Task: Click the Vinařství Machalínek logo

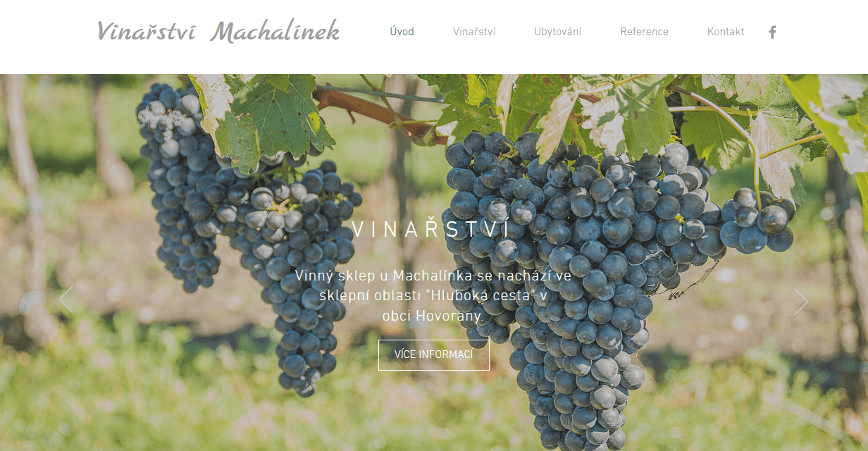Action: click(218, 32)
